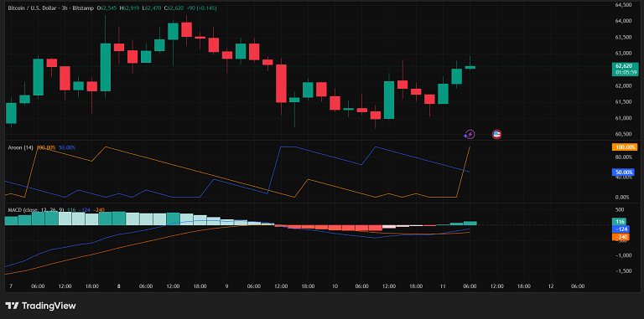Click the day 8 label on time axis
The height and width of the screenshot is (319, 644).
[x=119, y=286]
